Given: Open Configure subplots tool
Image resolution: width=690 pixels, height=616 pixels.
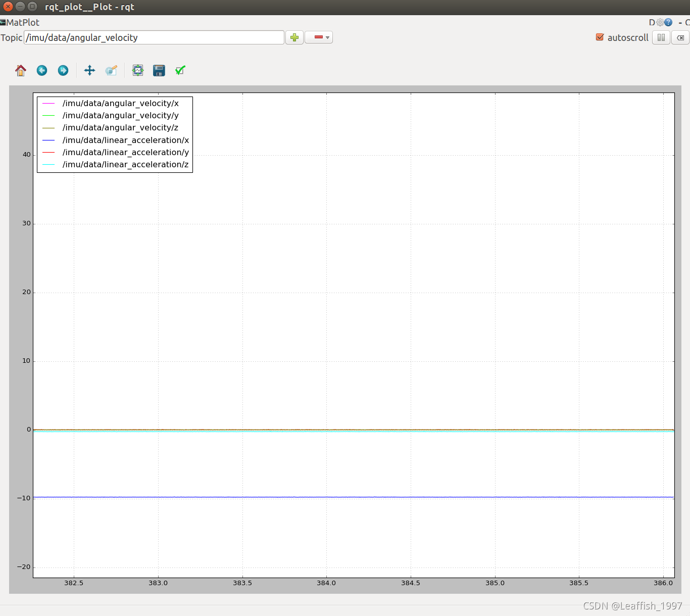Looking at the screenshot, I should coord(138,70).
